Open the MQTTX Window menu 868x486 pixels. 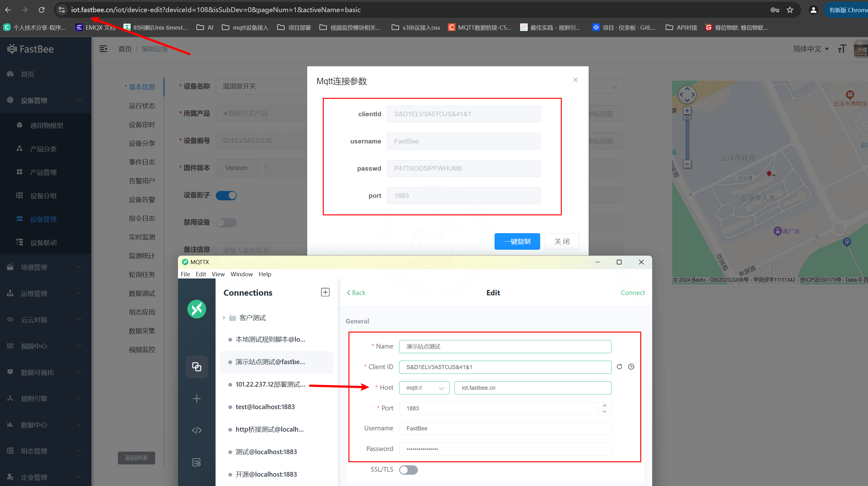coord(241,274)
